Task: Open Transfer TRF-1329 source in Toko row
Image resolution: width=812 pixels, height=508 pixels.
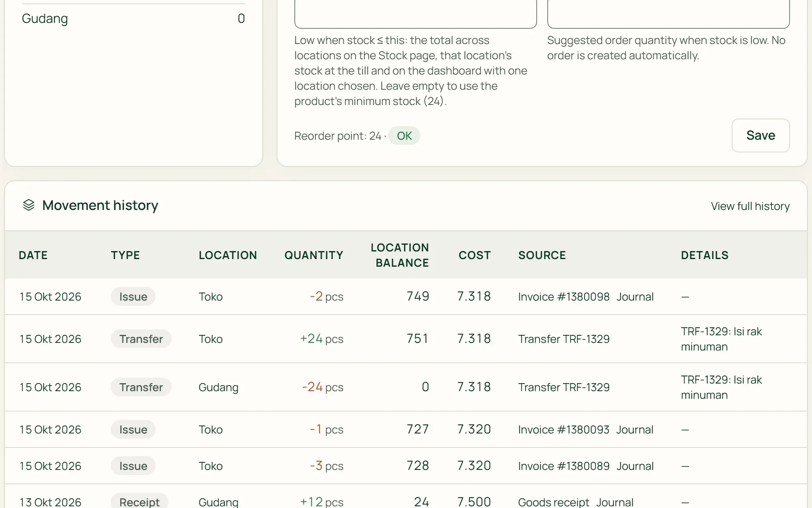Action: pos(564,339)
